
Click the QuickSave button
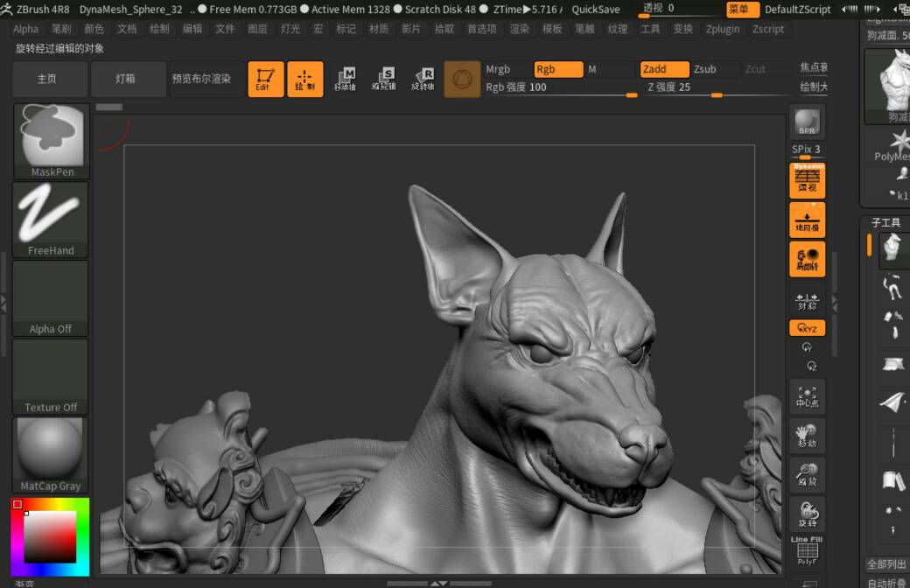pyautogui.click(x=595, y=10)
